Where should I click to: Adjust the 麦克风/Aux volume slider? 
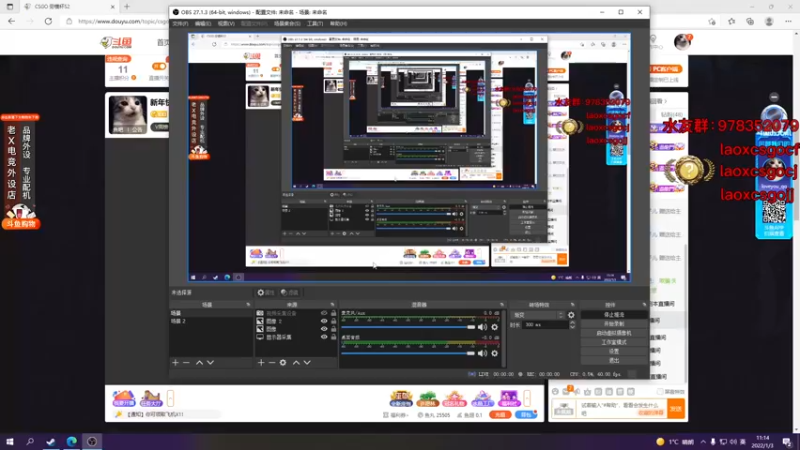[407, 327]
